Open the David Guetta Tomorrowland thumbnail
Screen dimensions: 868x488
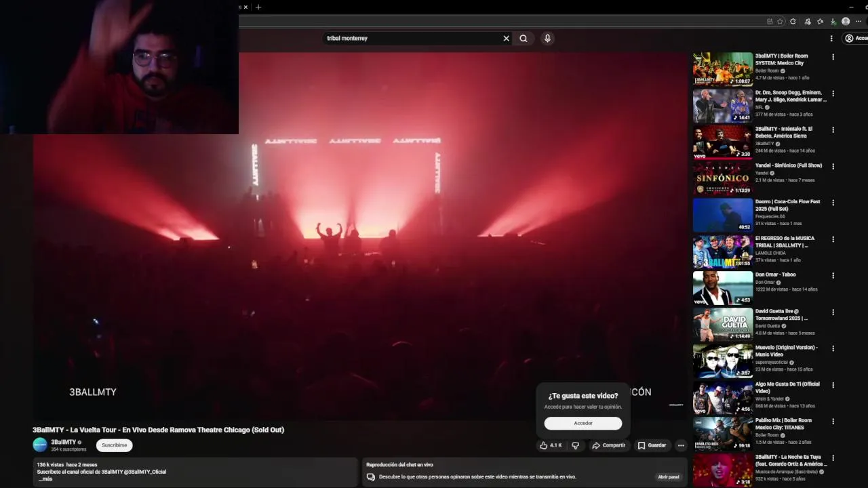coord(723,325)
